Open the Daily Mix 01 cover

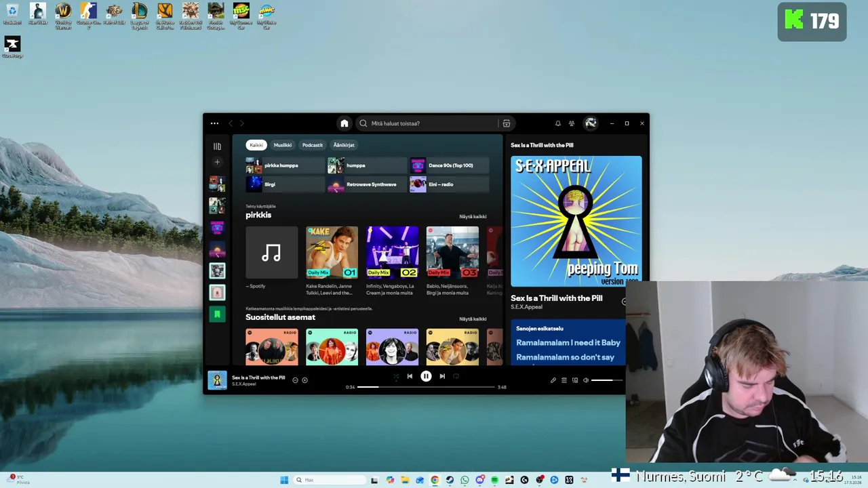coord(332,252)
